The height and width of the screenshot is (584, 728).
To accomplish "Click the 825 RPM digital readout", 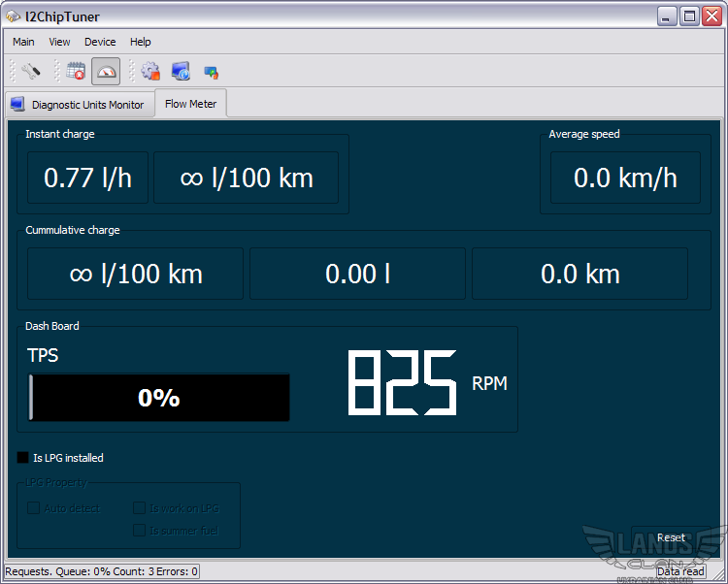I will point(403,384).
